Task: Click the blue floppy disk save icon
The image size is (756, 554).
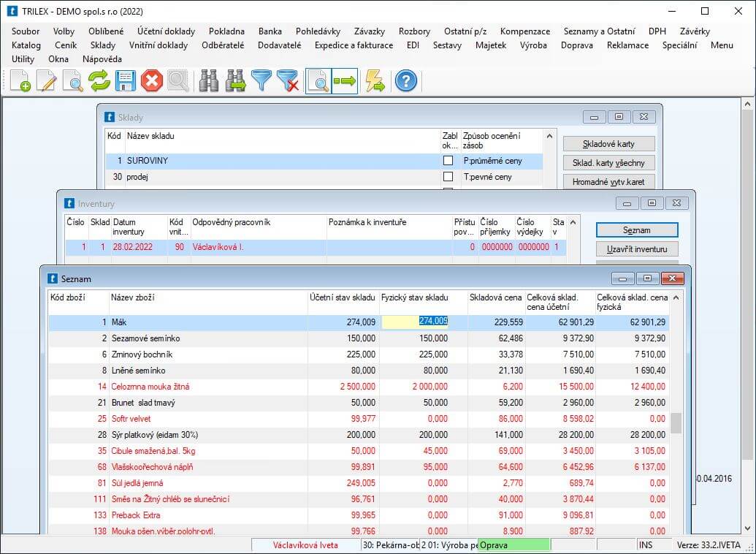Action: point(126,81)
